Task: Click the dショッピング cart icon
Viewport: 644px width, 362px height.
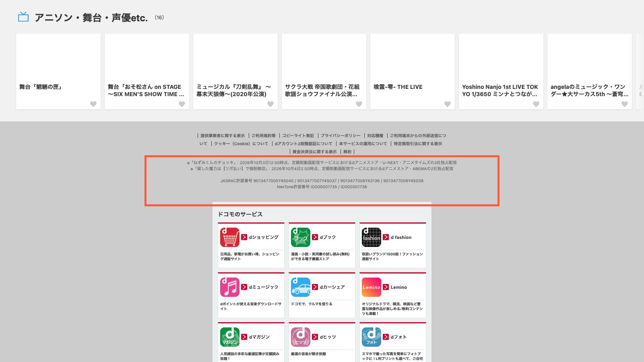Action: [230, 237]
